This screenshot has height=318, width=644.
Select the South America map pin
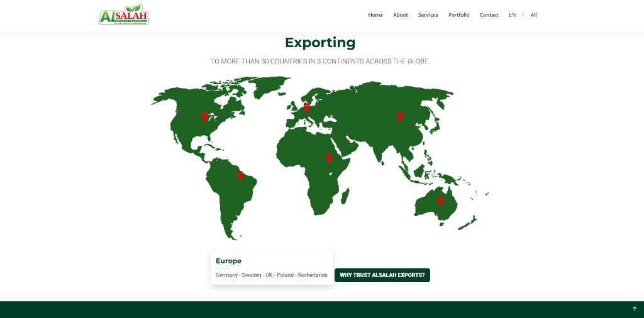pos(240,175)
